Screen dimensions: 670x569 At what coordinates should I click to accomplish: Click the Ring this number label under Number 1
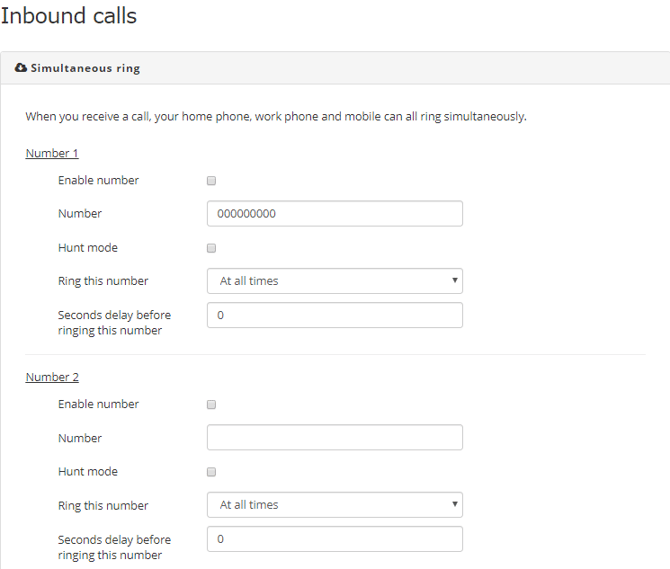(103, 281)
